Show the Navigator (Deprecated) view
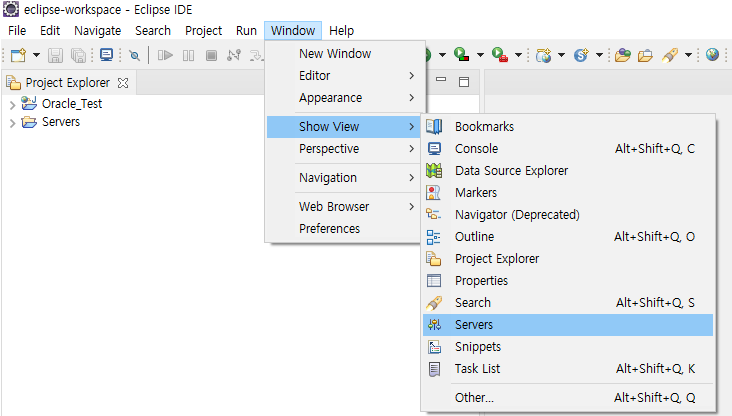Image resolution: width=732 pixels, height=416 pixels. click(568, 214)
